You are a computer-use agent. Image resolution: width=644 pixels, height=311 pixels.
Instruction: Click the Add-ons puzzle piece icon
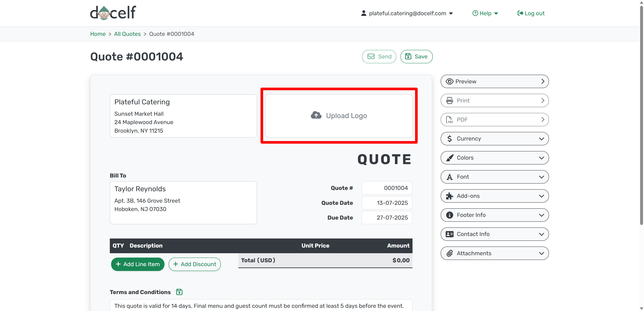pyautogui.click(x=449, y=196)
